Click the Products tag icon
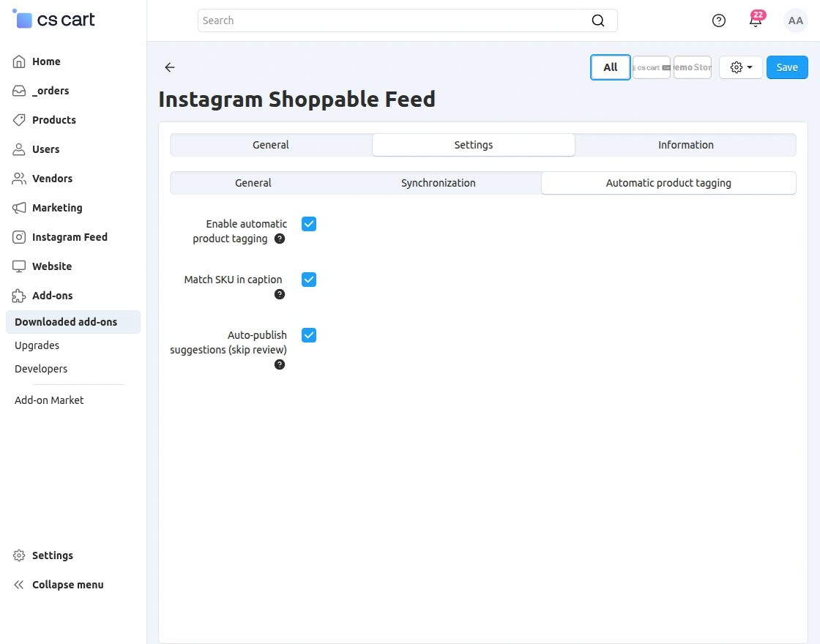 19,120
